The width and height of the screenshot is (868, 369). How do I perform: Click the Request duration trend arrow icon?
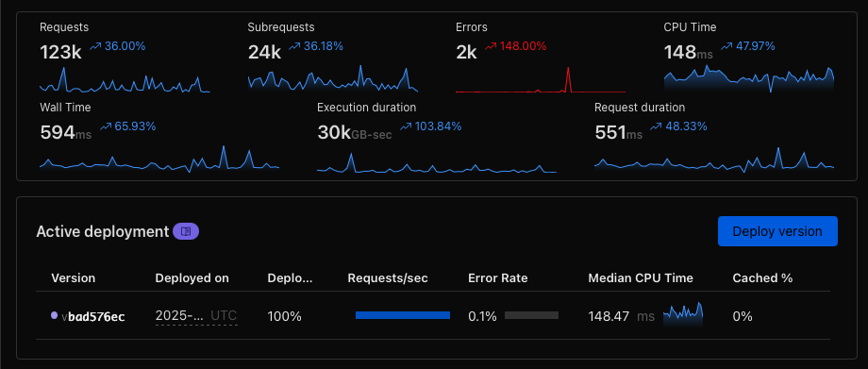(x=656, y=126)
